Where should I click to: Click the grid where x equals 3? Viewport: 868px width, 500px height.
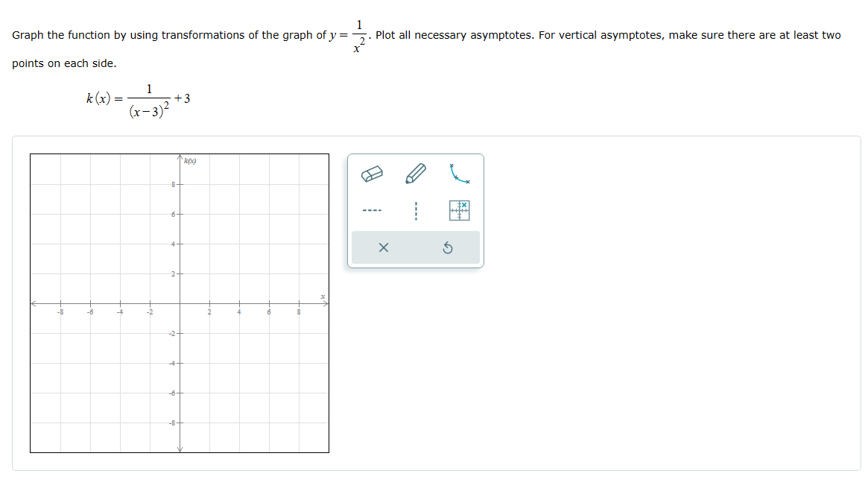coord(224,303)
